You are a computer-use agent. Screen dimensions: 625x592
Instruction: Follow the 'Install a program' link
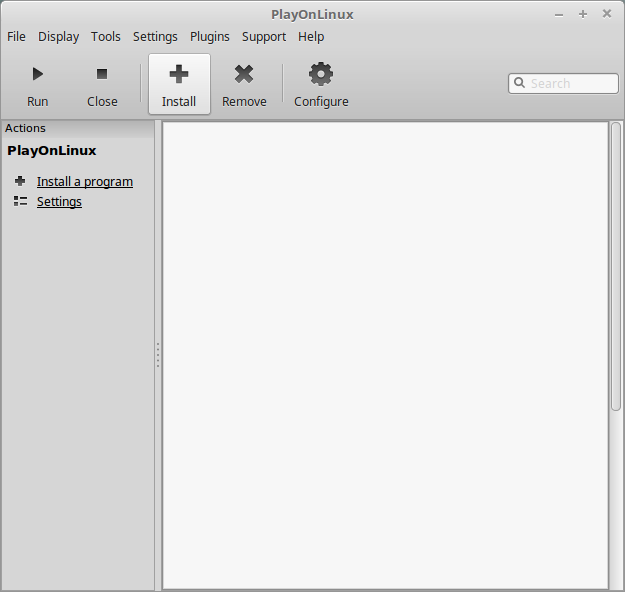pos(85,182)
